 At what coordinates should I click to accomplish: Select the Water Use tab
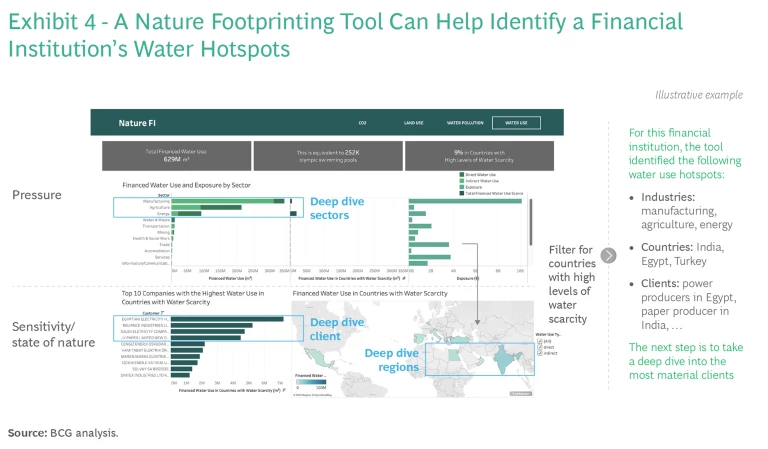tap(516, 123)
